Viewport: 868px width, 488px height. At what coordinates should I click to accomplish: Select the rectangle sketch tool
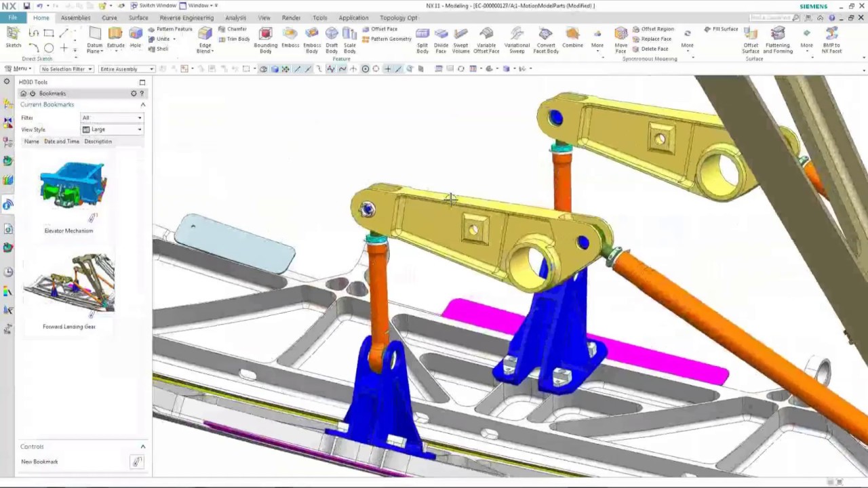[x=49, y=33]
